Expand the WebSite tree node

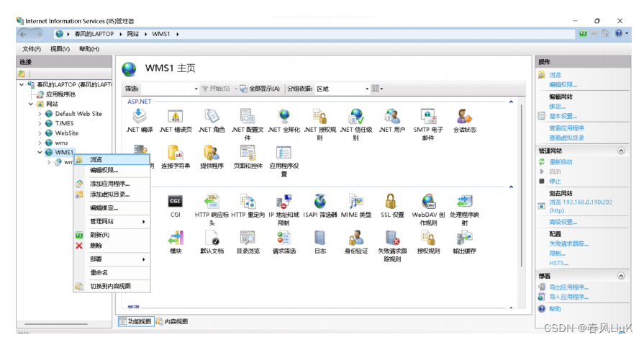[x=40, y=133]
